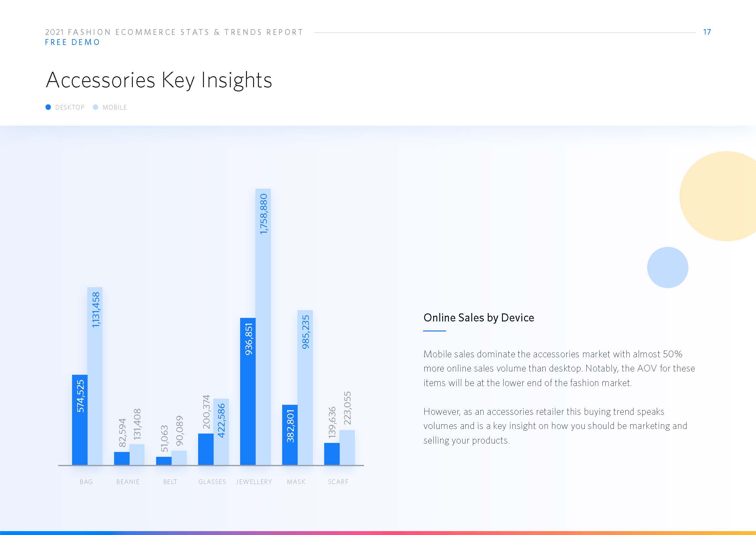The image size is (756, 535).
Task: Click the Bag mobile bar labeled 1,131,458
Action: coord(95,375)
